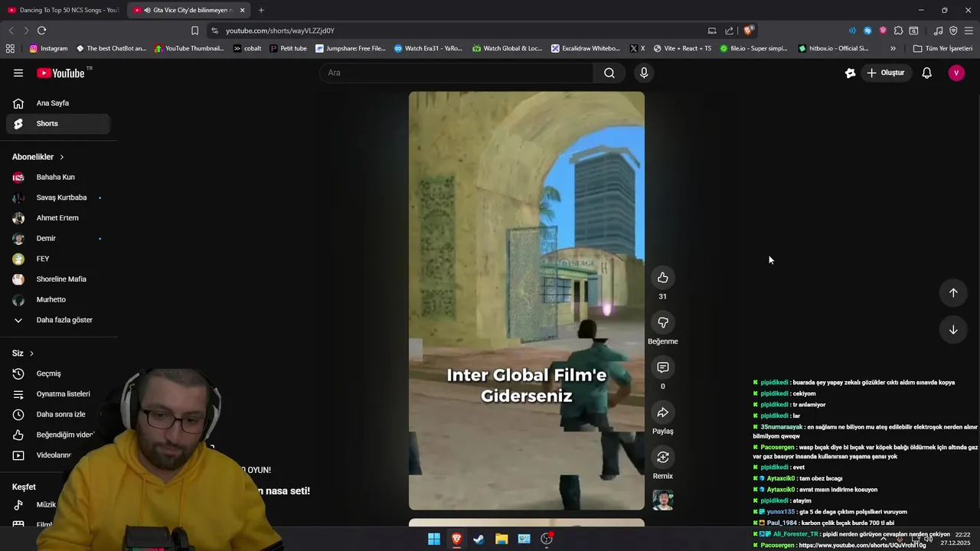This screenshot has width=980, height=551.
Task: Open the Short's comments icon
Action: pos(663,367)
